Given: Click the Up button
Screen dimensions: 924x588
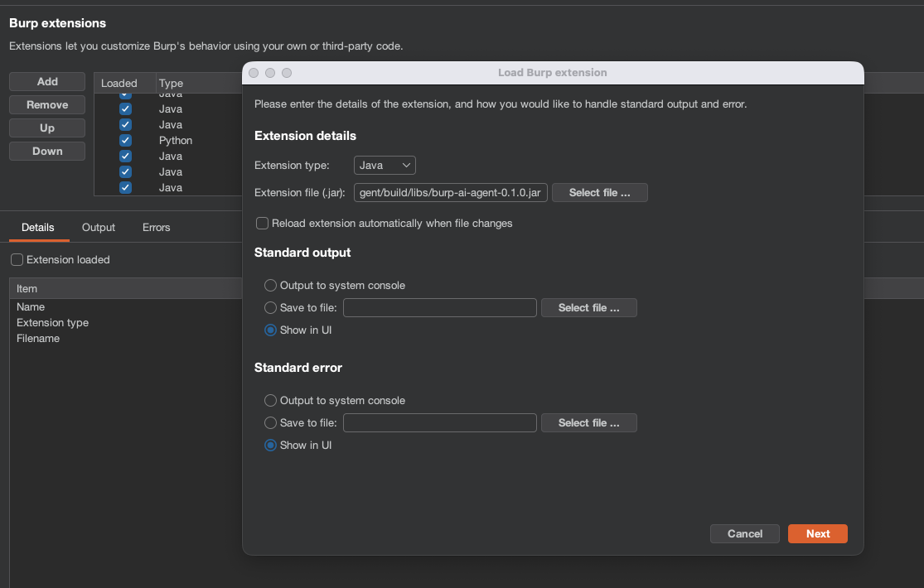Looking at the screenshot, I should tap(46, 128).
